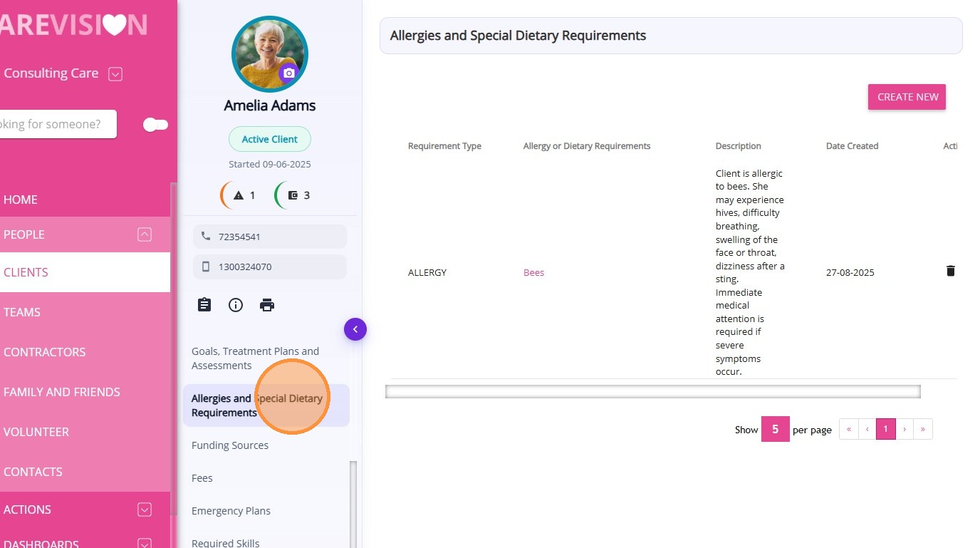
Task: Click the looking for someone search field
Action: point(56,124)
